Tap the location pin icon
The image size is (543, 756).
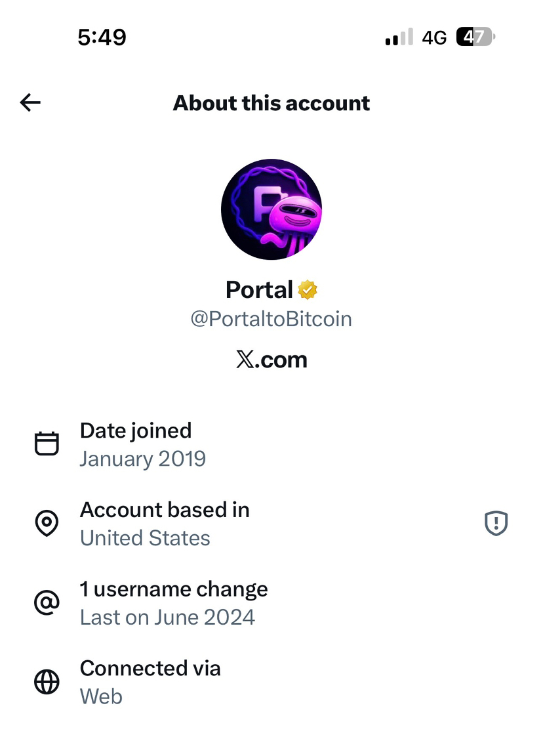click(x=47, y=524)
